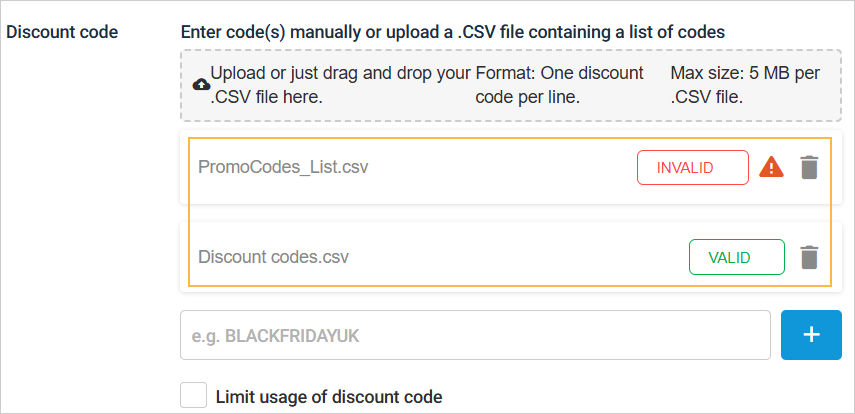This screenshot has width=855, height=414.
Task: Click empty space in PromoCodes_List.csv row
Action: click(500, 167)
